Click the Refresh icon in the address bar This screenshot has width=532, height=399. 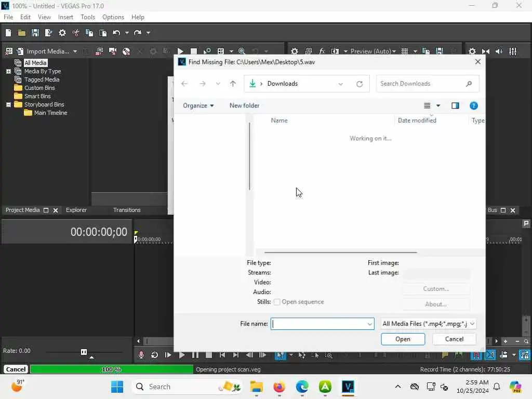(x=360, y=84)
